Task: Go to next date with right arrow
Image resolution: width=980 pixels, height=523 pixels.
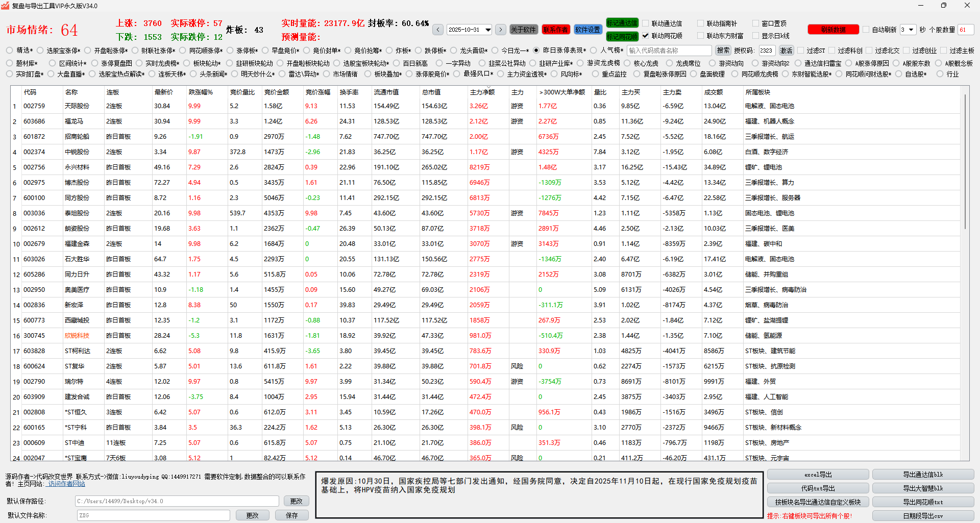Action: [501, 30]
